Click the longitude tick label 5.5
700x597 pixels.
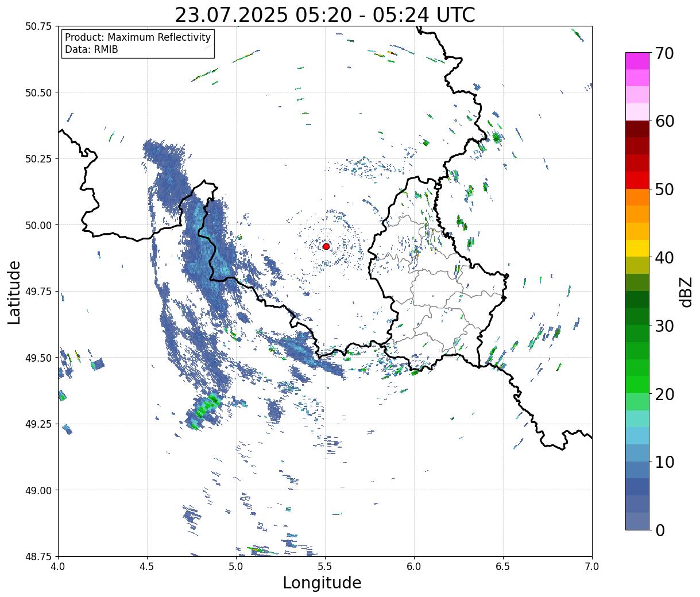point(325,567)
